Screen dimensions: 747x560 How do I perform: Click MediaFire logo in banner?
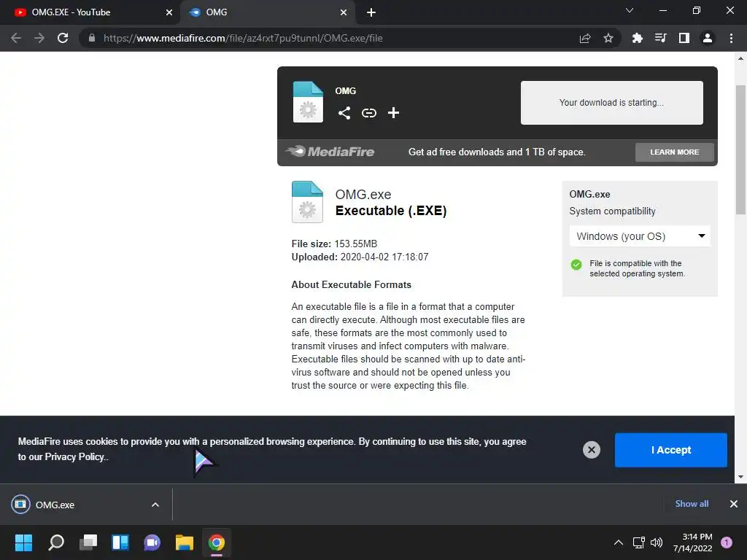330,152
